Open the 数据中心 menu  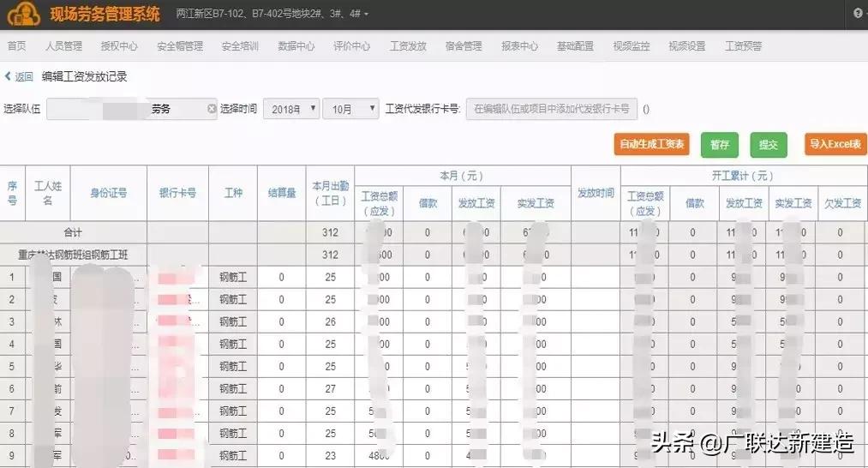(296, 46)
